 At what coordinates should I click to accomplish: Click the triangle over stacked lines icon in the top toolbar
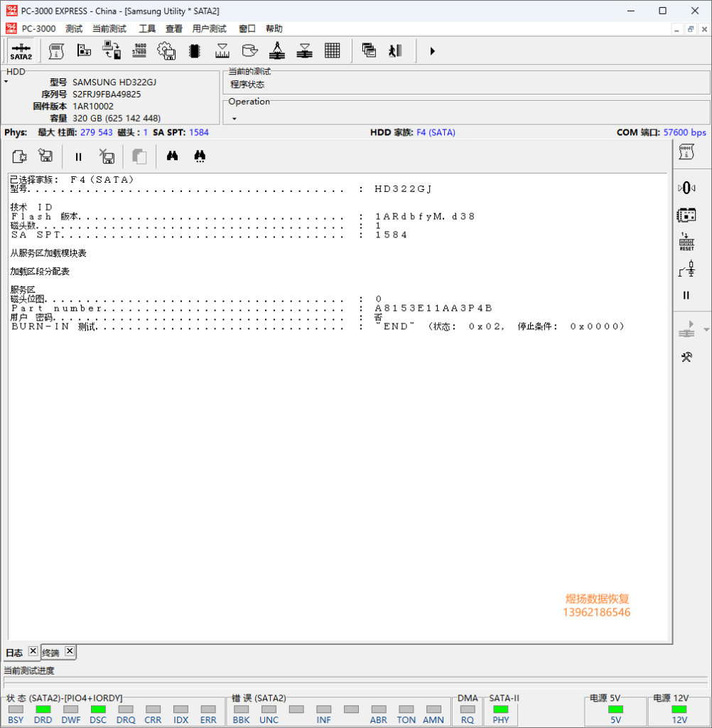(304, 50)
